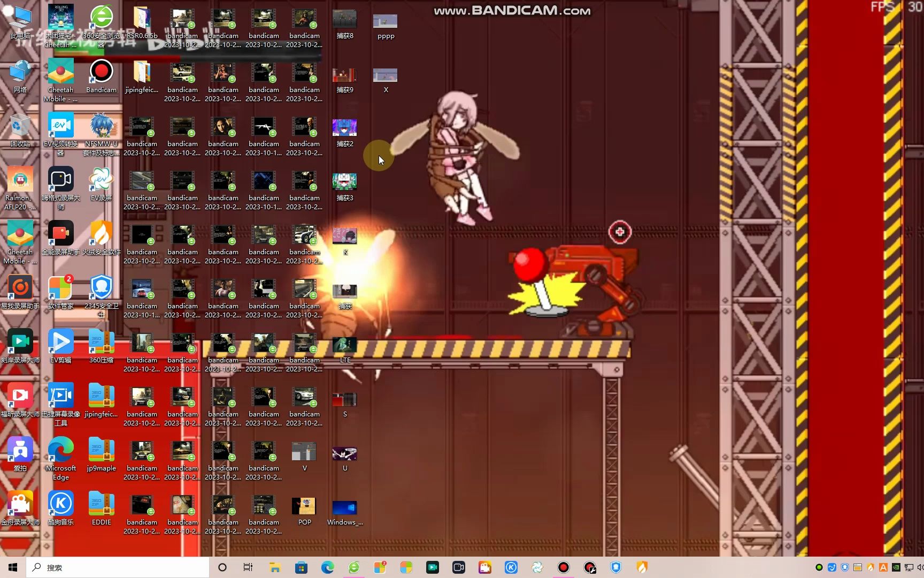Open the Windows Start menu

tap(13, 567)
